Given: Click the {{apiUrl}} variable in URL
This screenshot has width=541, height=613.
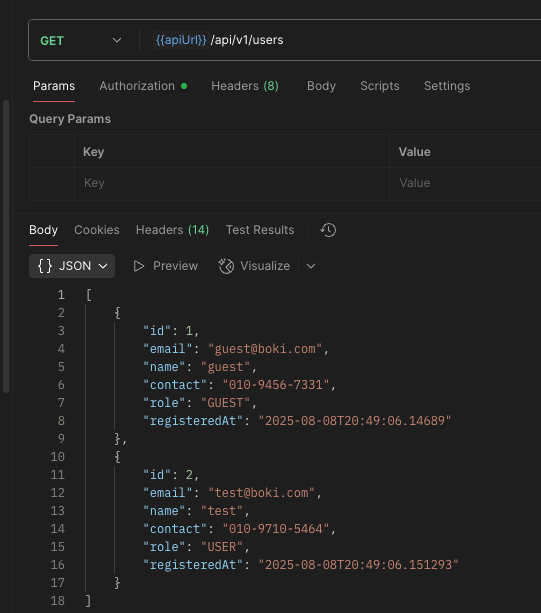Looking at the screenshot, I should [x=181, y=40].
